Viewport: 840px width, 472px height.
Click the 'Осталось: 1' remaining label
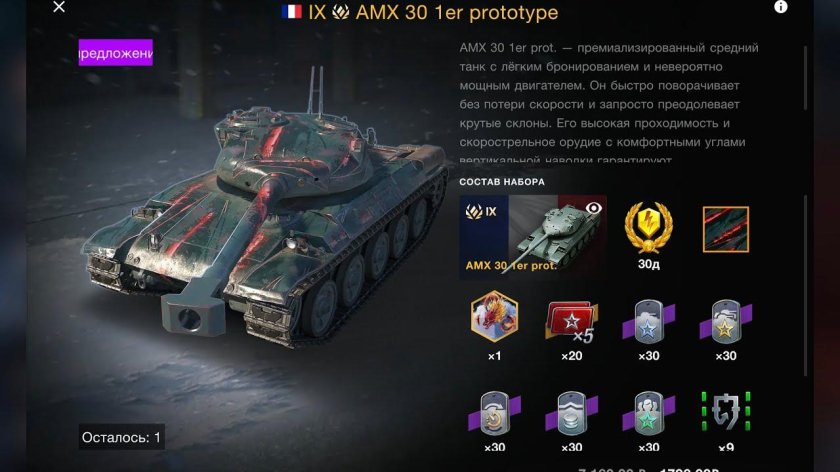pyautogui.click(x=122, y=437)
